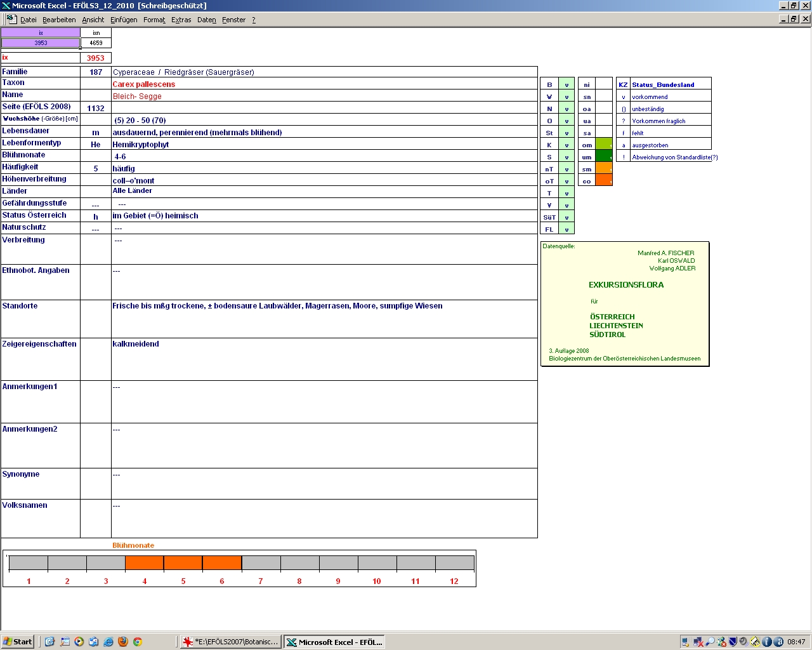Open the Ansicht menu
The image size is (812, 650).
(93, 20)
